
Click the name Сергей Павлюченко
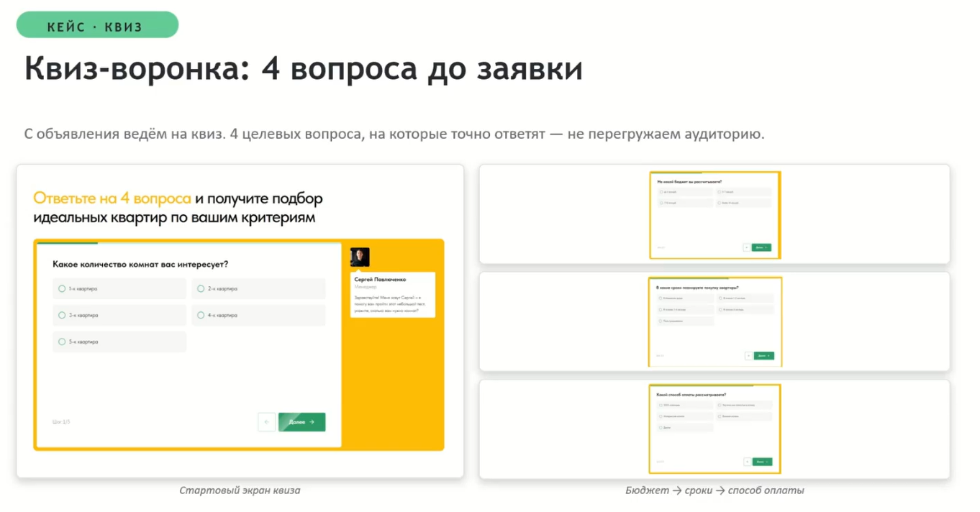(381, 279)
